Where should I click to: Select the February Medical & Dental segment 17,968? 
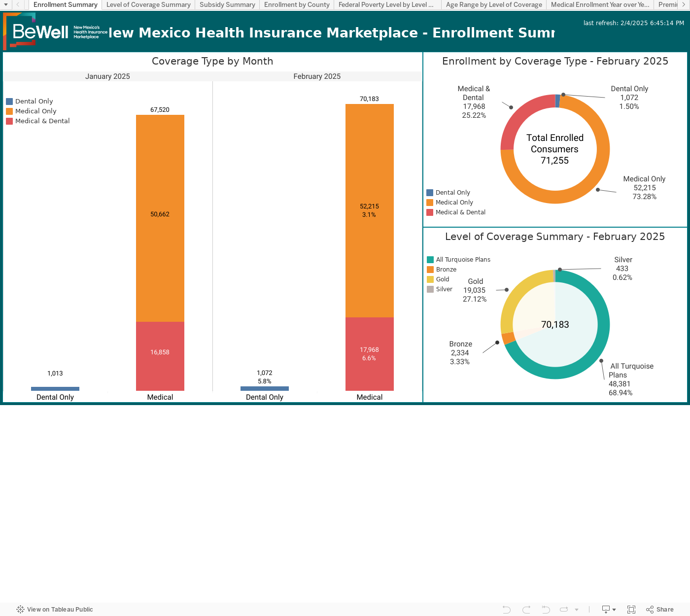tap(370, 354)
